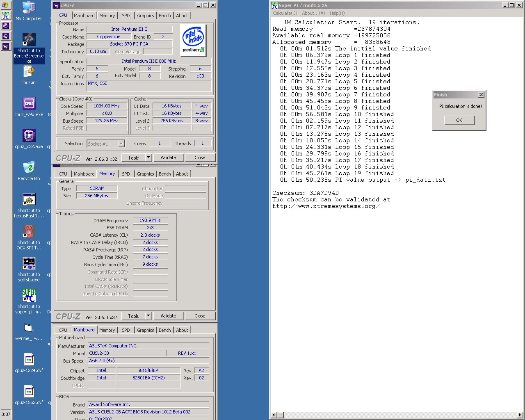
Task: Switch to About tab in bottom CPU-Z window
Action: pyautogui.click(x=182, y=330)
